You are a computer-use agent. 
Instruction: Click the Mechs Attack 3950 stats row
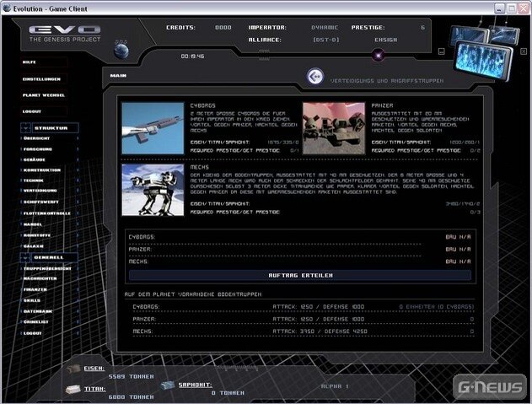click(x=304, y=331)
